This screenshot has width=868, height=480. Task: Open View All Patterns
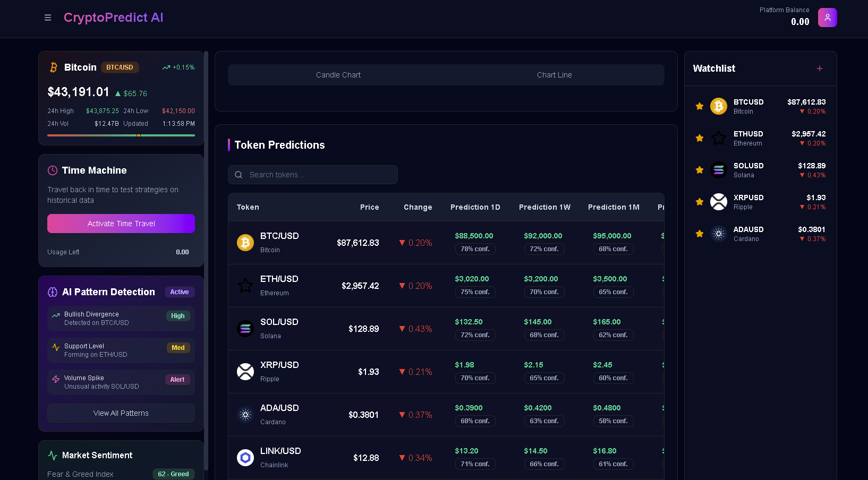[121, 413]
